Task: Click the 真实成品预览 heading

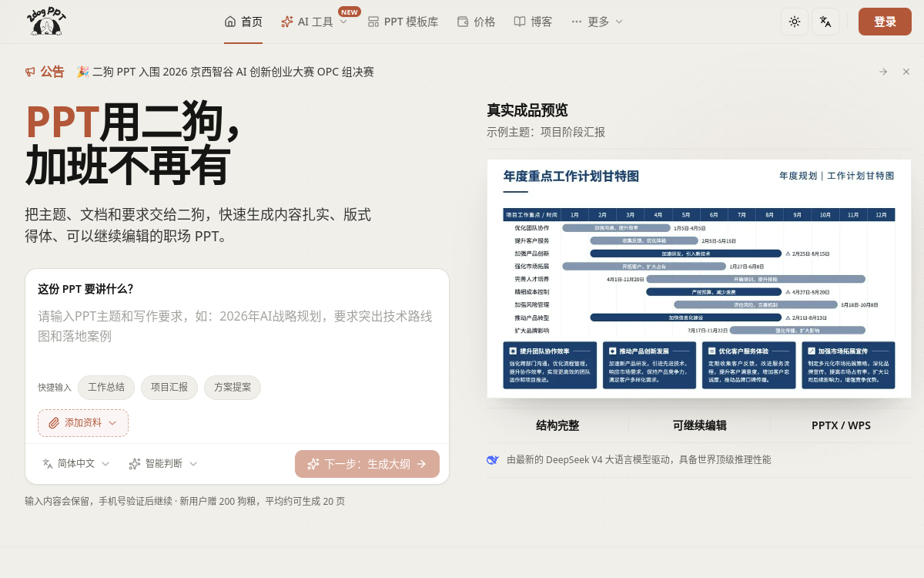Action: [x=527, y=110]
